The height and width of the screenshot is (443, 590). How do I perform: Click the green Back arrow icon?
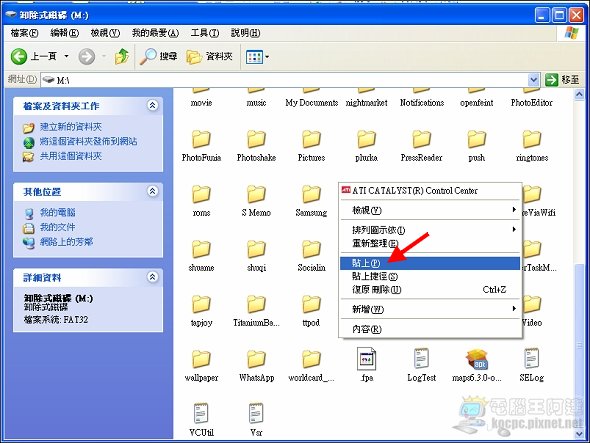click(18, 56)
